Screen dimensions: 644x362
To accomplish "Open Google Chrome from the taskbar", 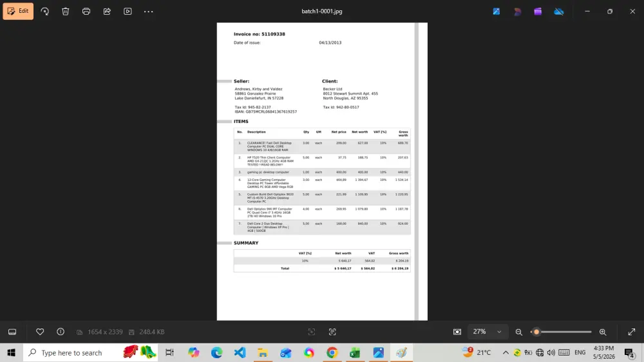I will [x=332, y=352].
